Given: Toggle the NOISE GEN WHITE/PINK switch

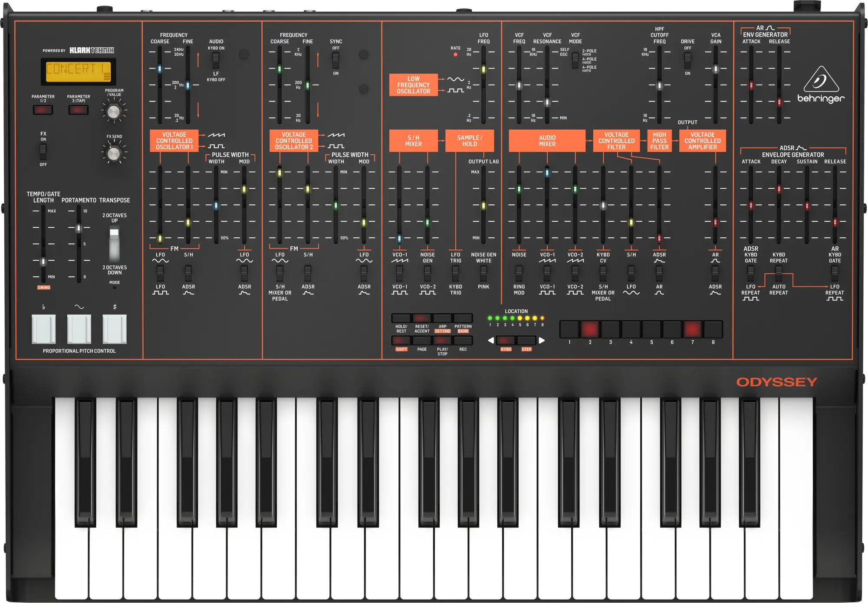Looking at the screenshot, I should 483,273.
